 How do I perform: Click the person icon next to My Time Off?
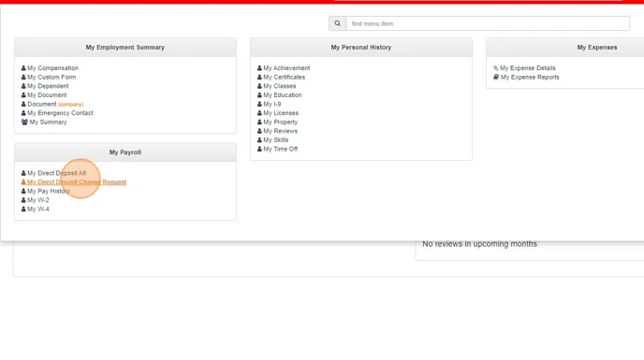(x=259, y=150)
